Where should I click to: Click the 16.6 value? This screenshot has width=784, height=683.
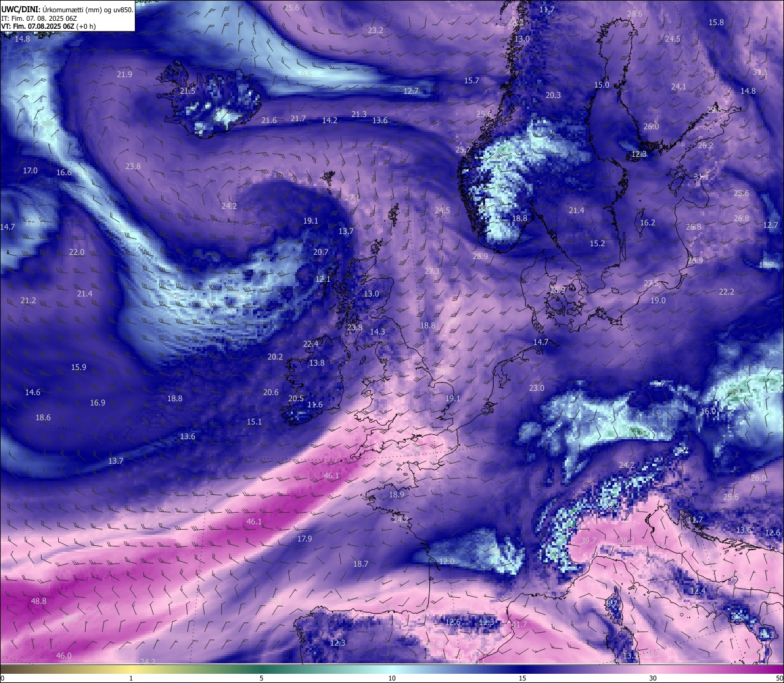pyautogui.click(x=64, y=173)
